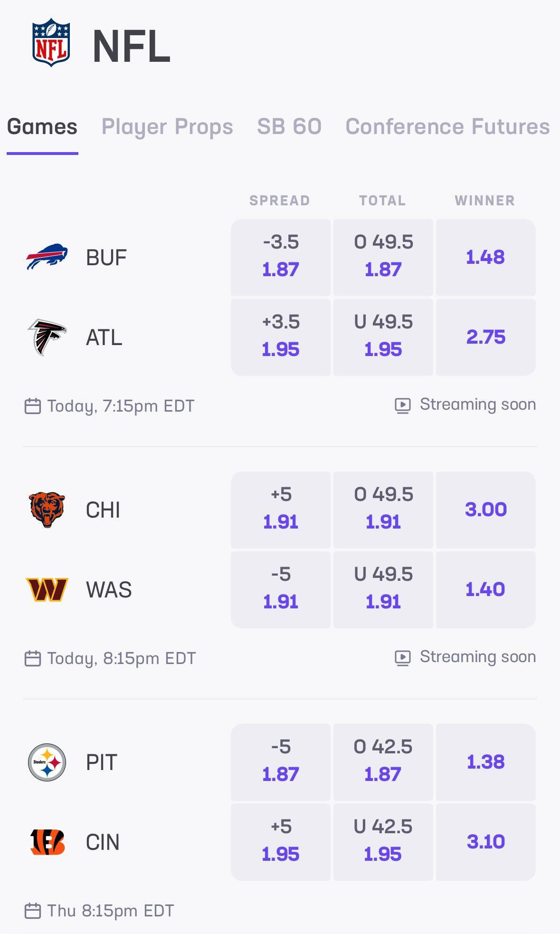Image resolution: width=560 pixels, height=934 pixels.
Task: Click the Buffalo Bills team logo
Action: click(x=45, y=257)
